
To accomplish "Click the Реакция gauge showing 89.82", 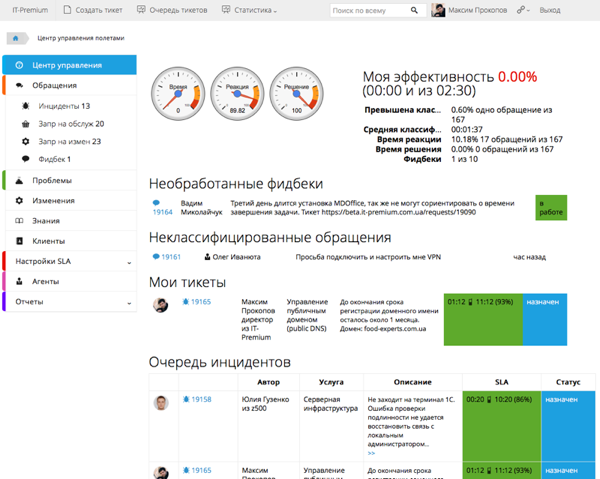I will coord(237,94).
